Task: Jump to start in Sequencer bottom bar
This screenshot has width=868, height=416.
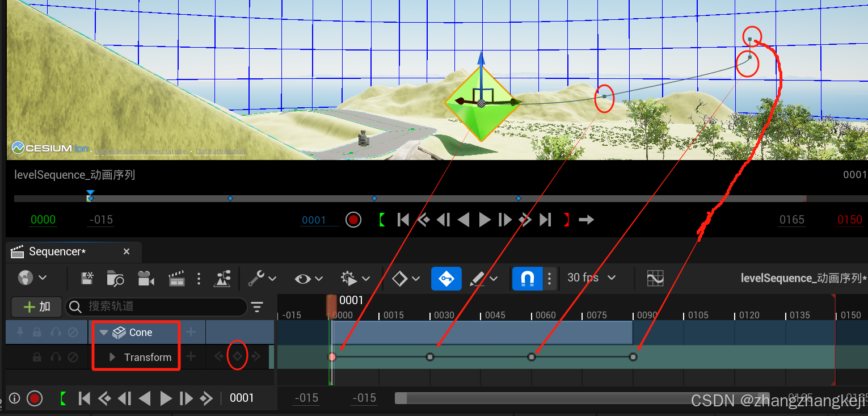Action: point(84,398)
